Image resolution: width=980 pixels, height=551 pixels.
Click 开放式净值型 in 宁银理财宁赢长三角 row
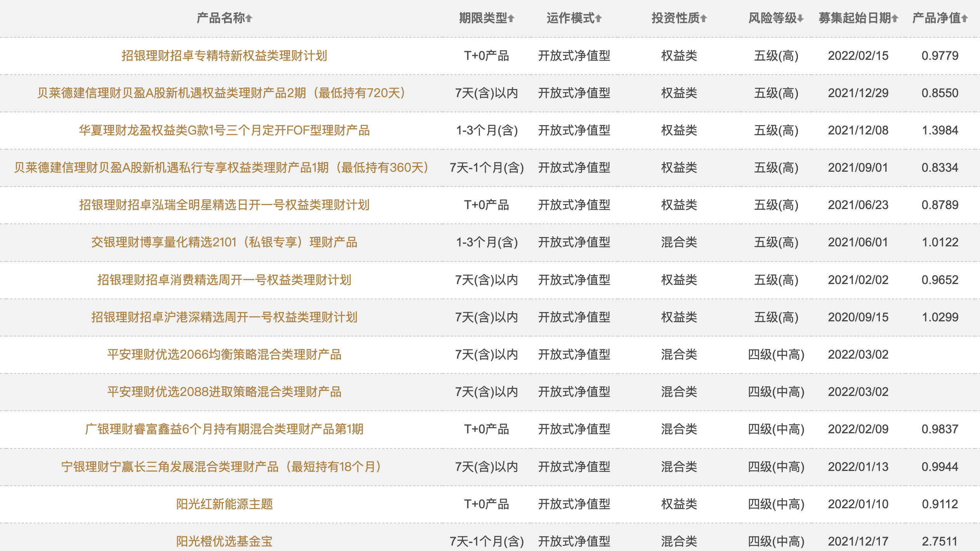pos(574,466)
